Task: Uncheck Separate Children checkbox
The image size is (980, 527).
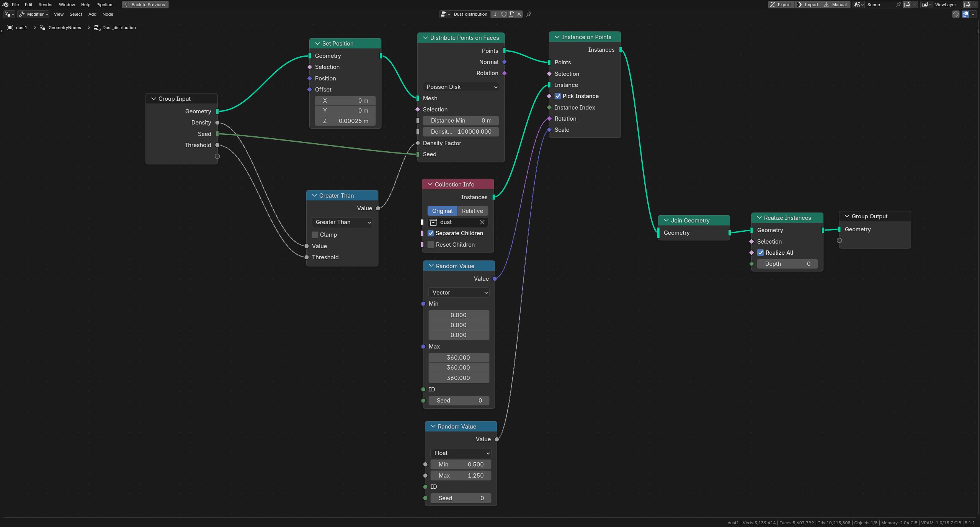Action: [x=431, y=233]
